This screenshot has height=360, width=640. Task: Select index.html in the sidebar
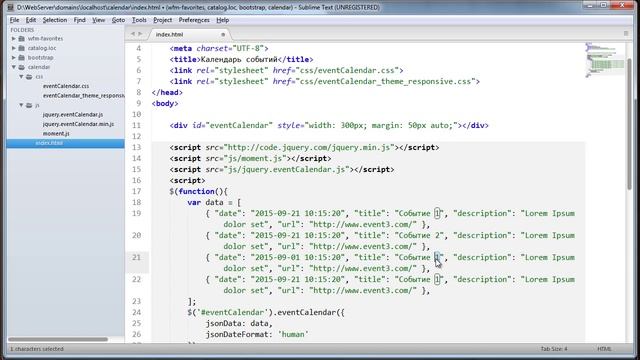click(65, 143)
